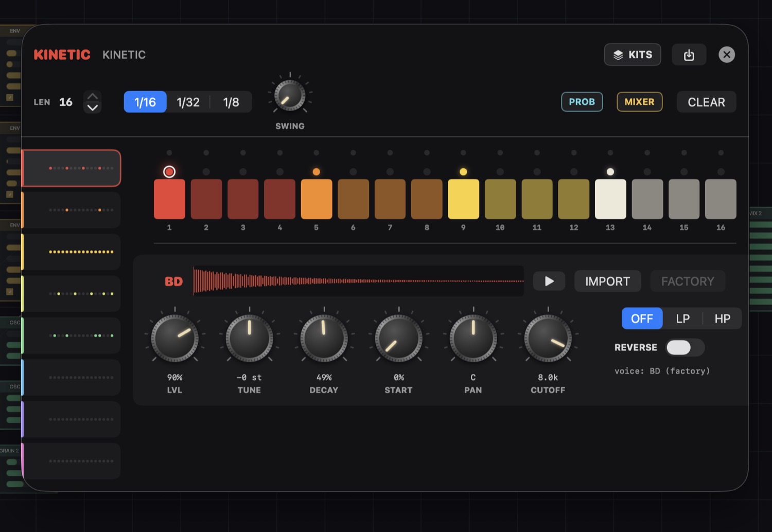Set filter mode to HP
The height and width of the screenshot is (532, 772).
(x=722, y=318)
